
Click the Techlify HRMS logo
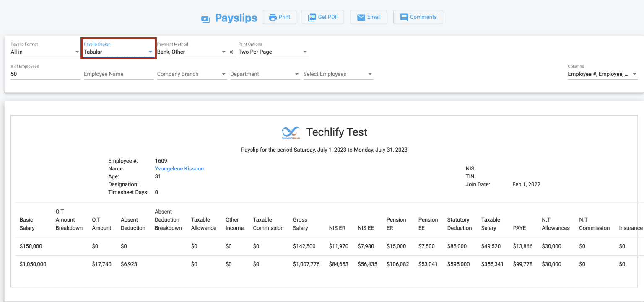coord(291,132)
